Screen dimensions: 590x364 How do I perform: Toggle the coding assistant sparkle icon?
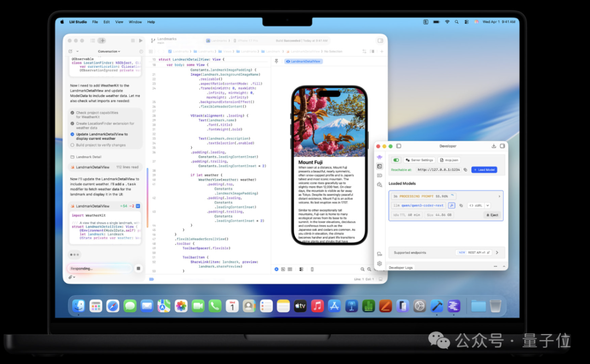click(x=102, y=40)
